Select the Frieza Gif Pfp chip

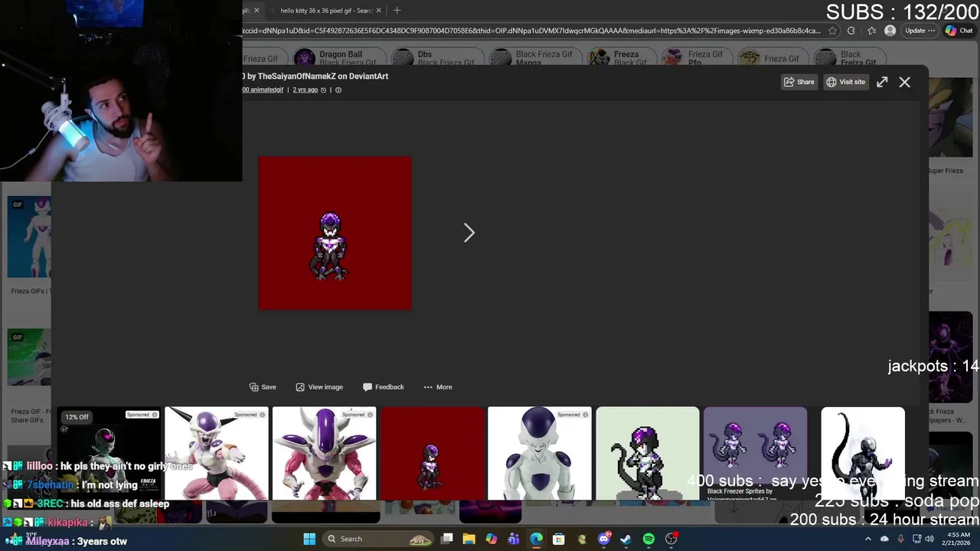pyautogui.click(x=696, y=58)
